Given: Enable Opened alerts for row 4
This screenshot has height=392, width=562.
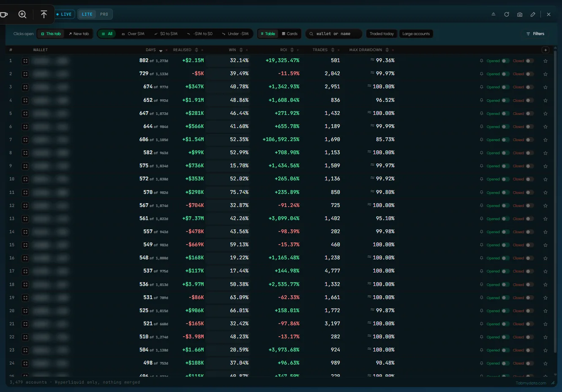Looking at the screenshot, I should click(505, 101).
